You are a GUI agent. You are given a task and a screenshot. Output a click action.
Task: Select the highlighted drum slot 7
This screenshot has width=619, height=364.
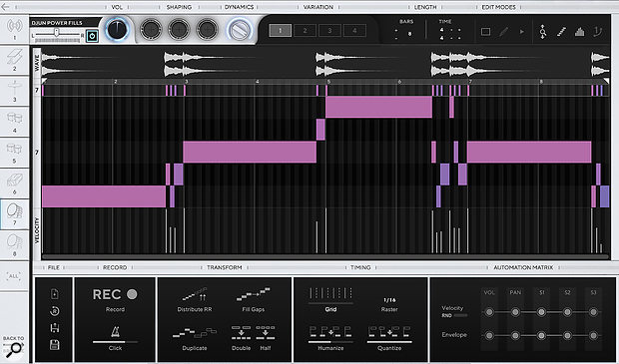tap(15, 214)
